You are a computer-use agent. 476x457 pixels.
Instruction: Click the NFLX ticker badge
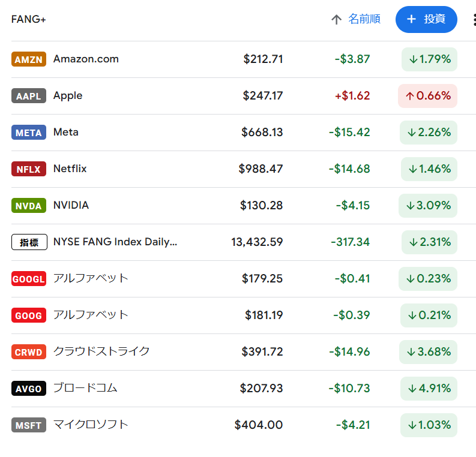(29, 169)
